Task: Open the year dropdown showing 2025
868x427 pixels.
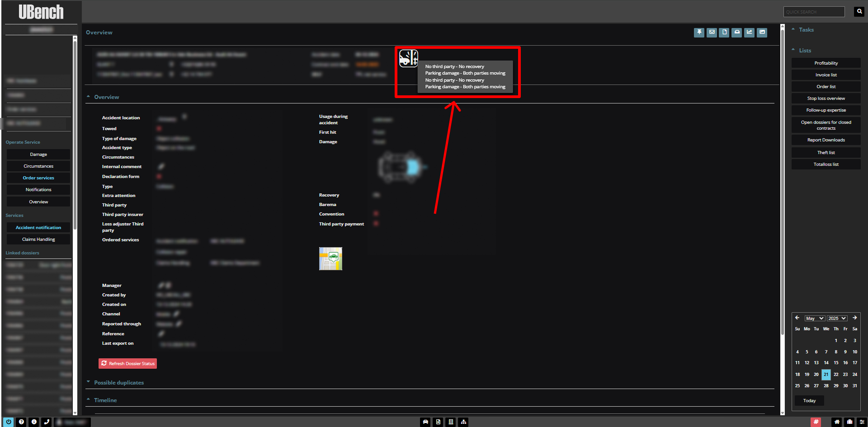Action: pyautogui.click(x=837, y=318)
